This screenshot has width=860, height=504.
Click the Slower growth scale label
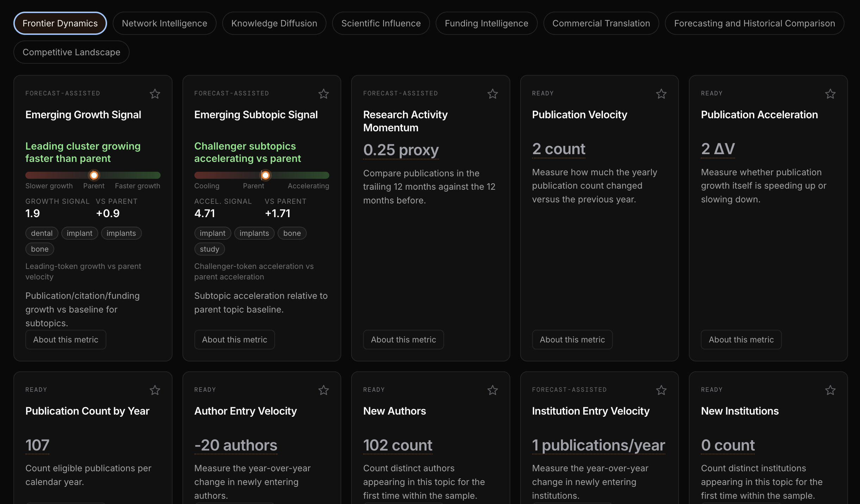click(49, 186)
